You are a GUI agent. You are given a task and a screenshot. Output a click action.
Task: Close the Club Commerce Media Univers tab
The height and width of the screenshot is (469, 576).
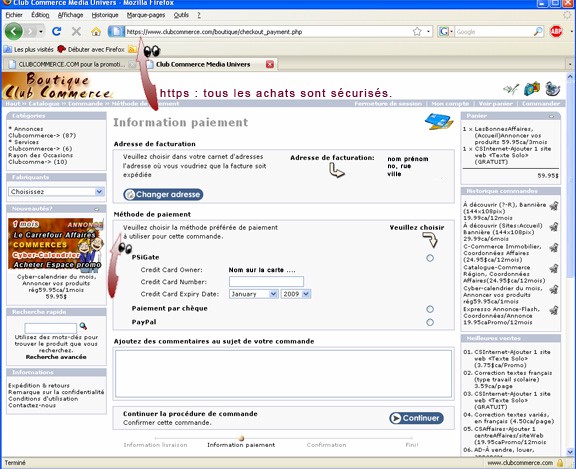(270, 64)
